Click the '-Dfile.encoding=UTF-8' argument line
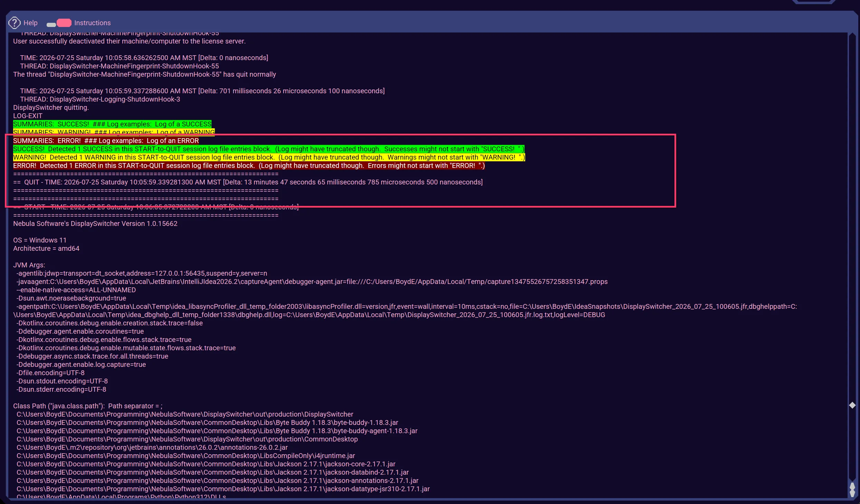Screen dimensions: 860x504 tap(50, 373)
